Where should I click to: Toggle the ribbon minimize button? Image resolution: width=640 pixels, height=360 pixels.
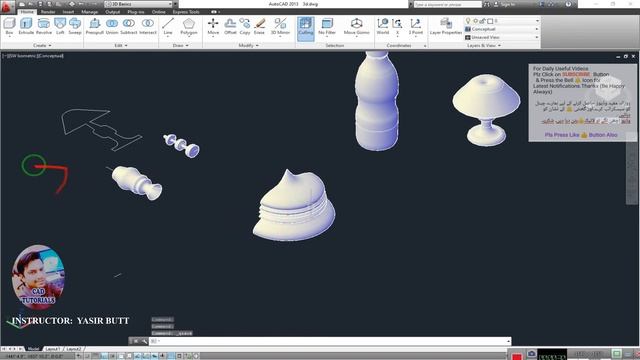[214, 12]
